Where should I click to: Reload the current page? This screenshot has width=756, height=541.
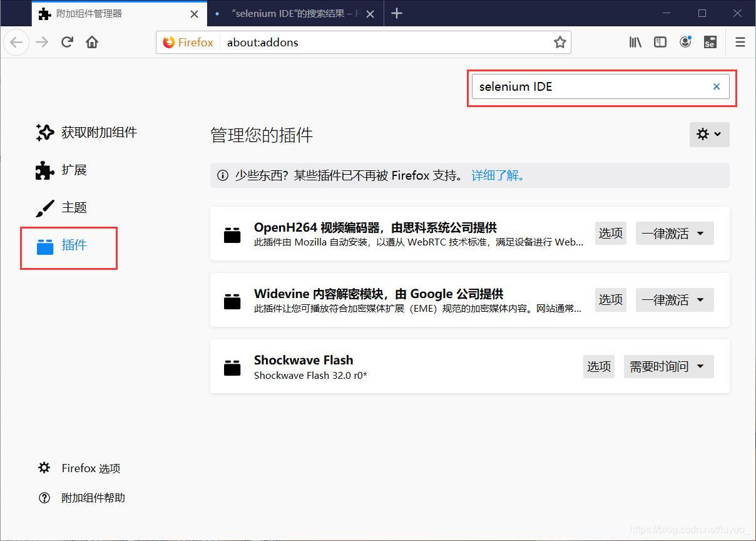(x=67, y=43)
